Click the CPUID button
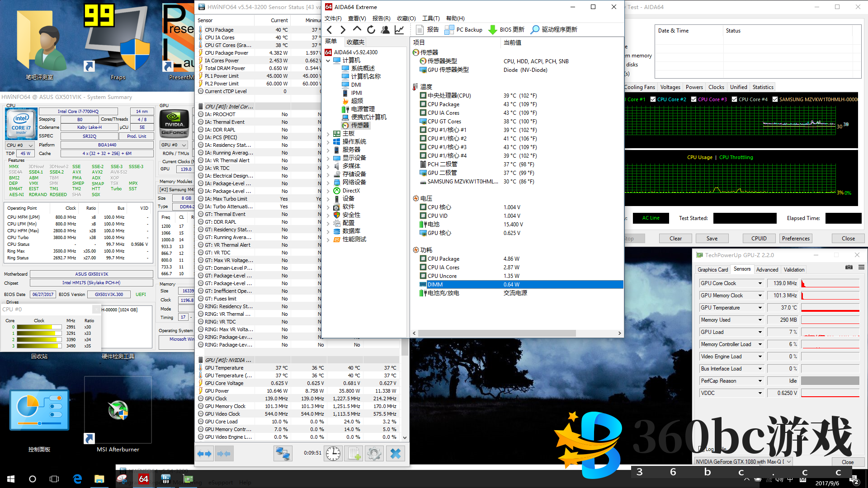This screenshot has height=488, width=868. 759,239
